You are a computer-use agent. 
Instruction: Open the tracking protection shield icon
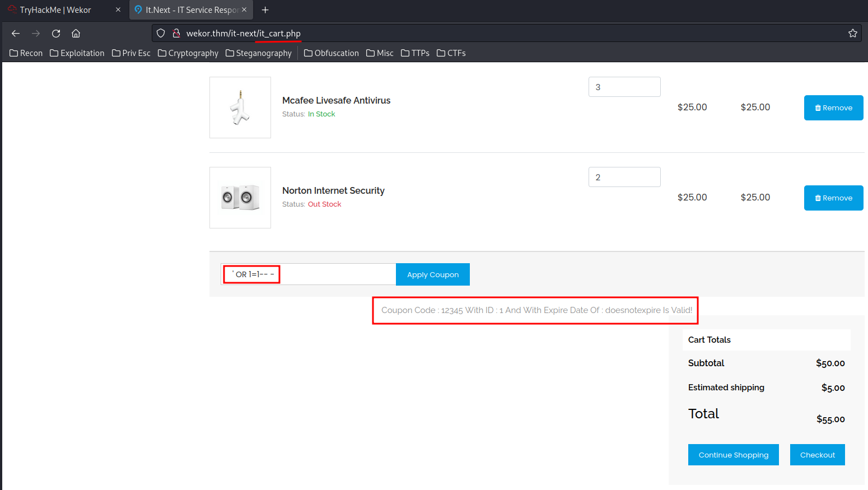coord(161,34)
